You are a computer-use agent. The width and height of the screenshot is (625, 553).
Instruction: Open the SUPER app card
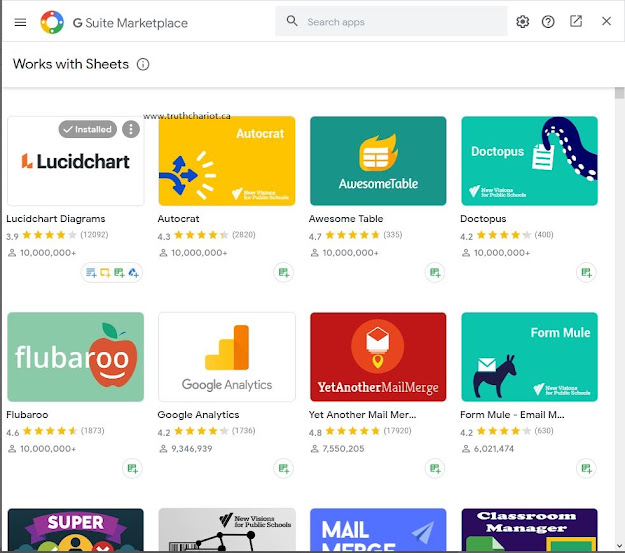(76, 530)
